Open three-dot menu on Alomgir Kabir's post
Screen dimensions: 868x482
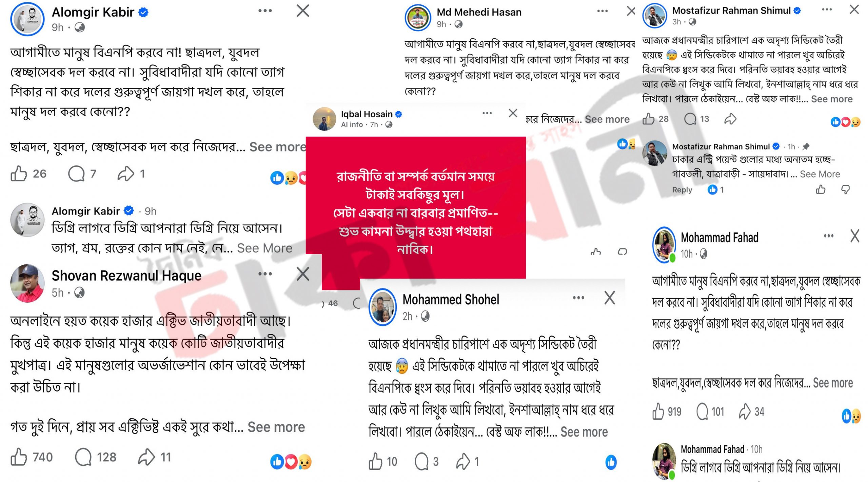tap(265, 11)
